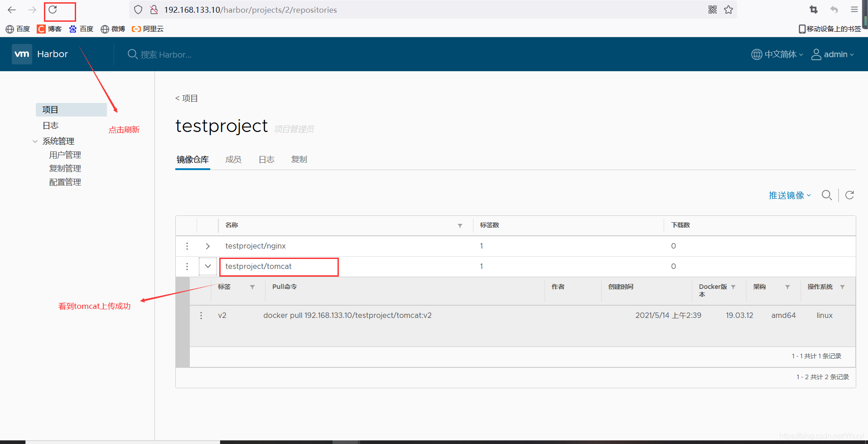Open 配置管理 in the sidebar
The image size is (868, 444).
coord(65,182)
